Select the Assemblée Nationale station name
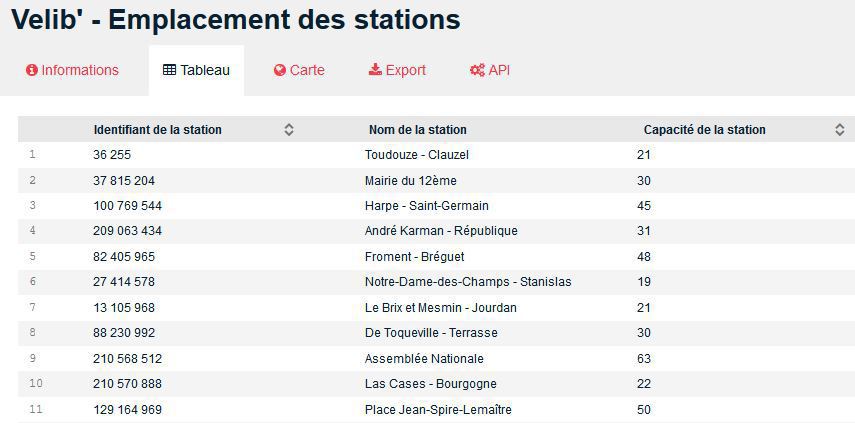Screen dimensions: 855x423 [x=424, y=359]
